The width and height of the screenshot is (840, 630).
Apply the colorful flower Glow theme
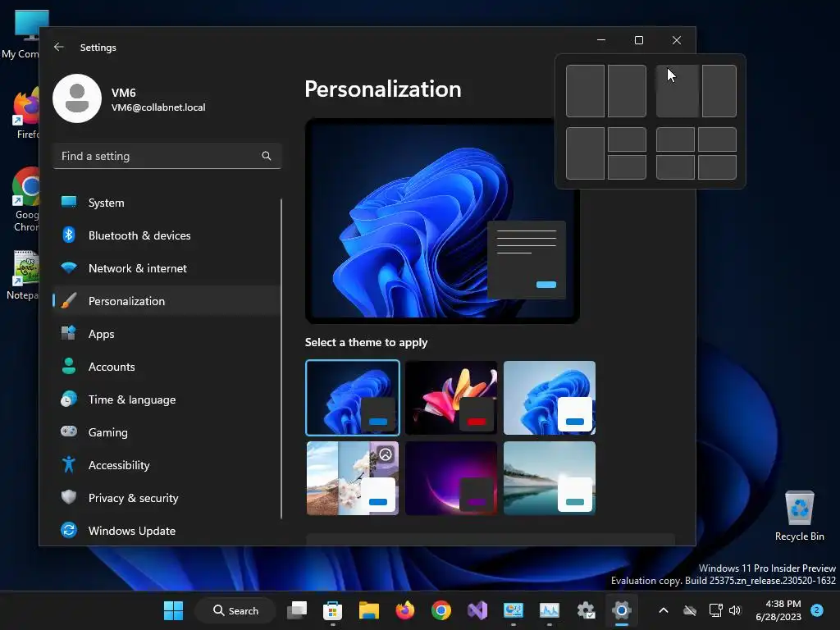point(451,398)
